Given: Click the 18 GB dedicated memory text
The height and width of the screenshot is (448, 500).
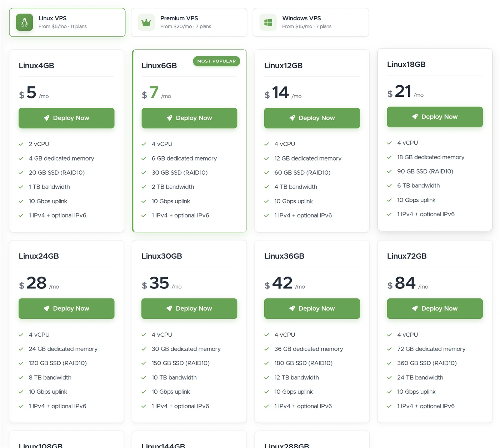Looking at the screenshot, I should (x=431, y=157).
